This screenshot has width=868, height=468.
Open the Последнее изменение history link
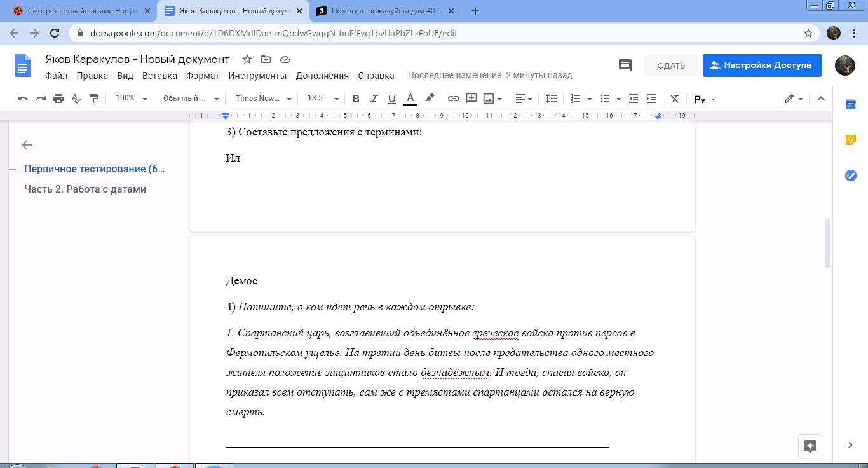(490, 76)
